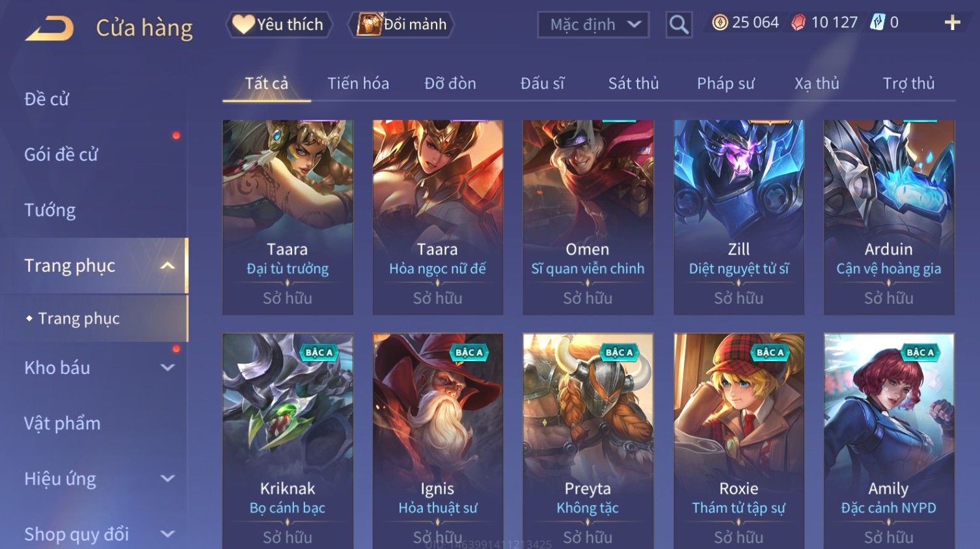Select Zill Diệt nguyệt tử sĩ skin card
The width and height of the screenshot is (980, 549).
tap(739, 217)
